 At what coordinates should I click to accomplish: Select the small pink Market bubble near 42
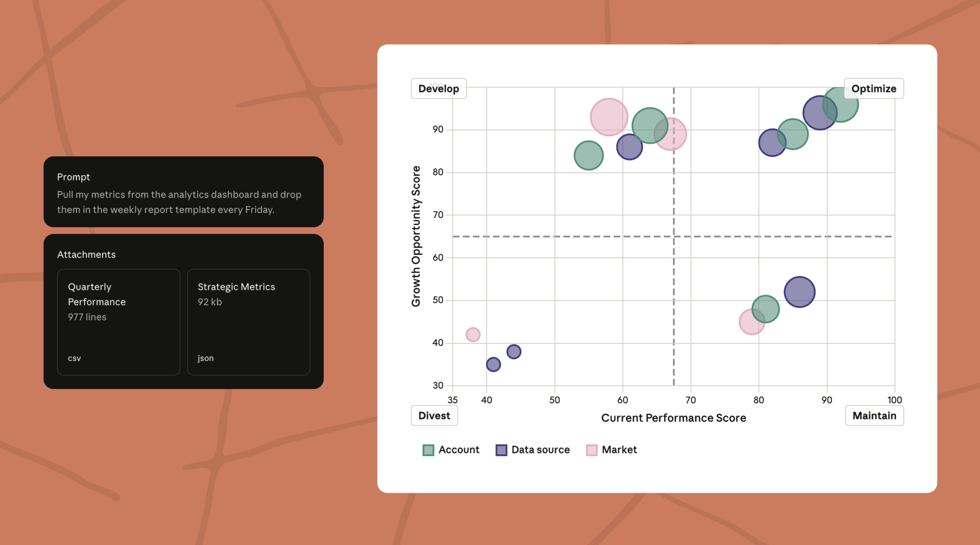pyautogui.click(x=473, y=334)
